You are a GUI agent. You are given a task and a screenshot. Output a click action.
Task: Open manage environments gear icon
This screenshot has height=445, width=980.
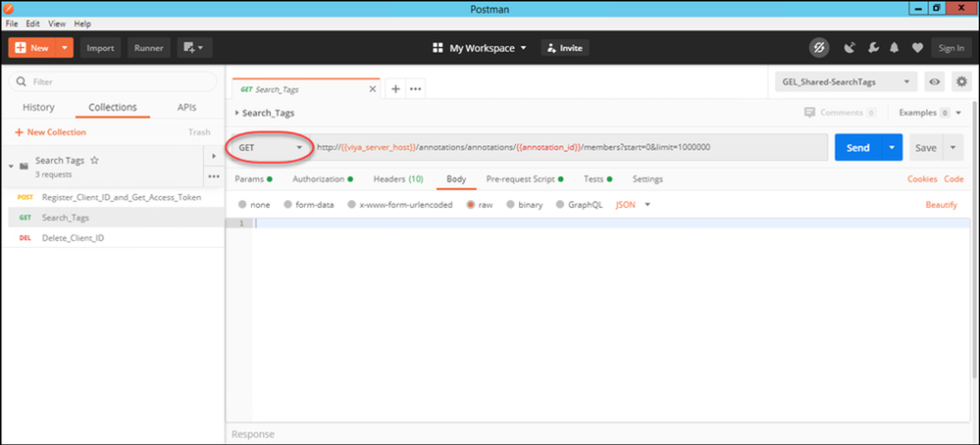[961, 81]
